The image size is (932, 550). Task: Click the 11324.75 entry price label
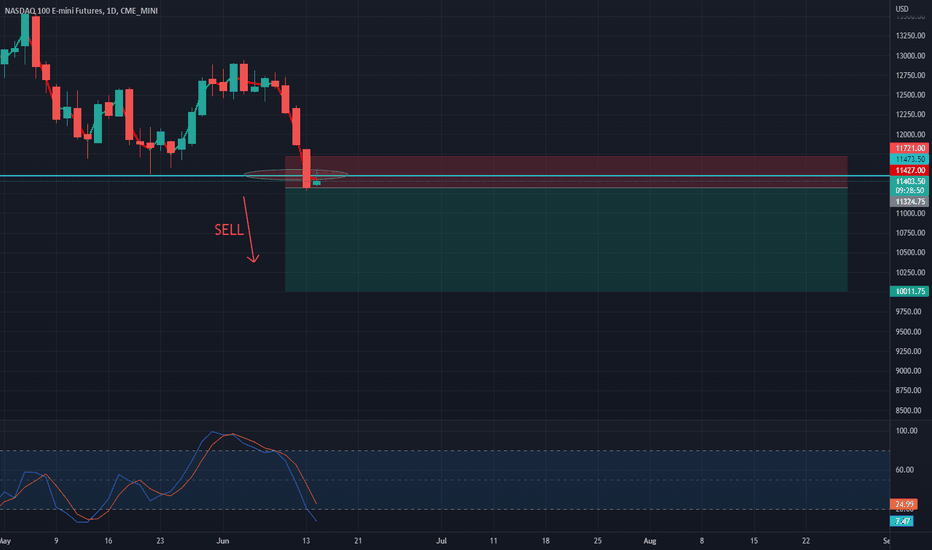[x=909, y=202]
